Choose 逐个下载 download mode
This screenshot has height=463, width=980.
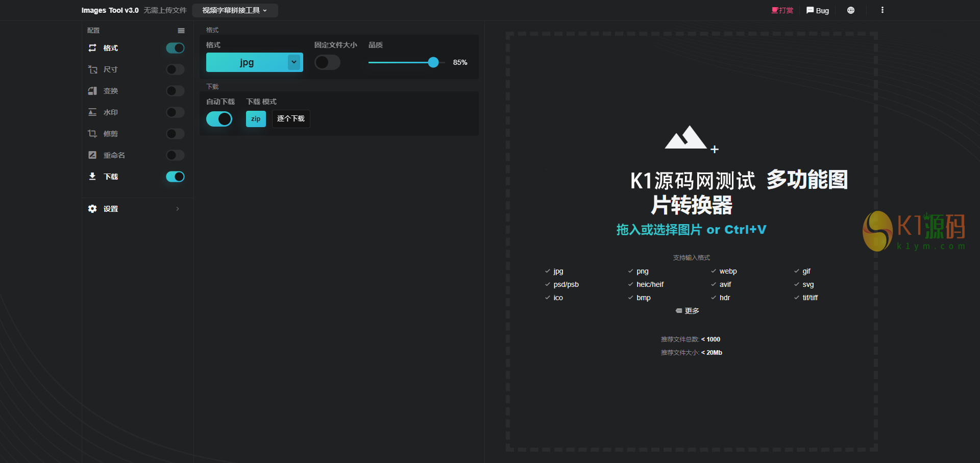[x=291, y=119]
